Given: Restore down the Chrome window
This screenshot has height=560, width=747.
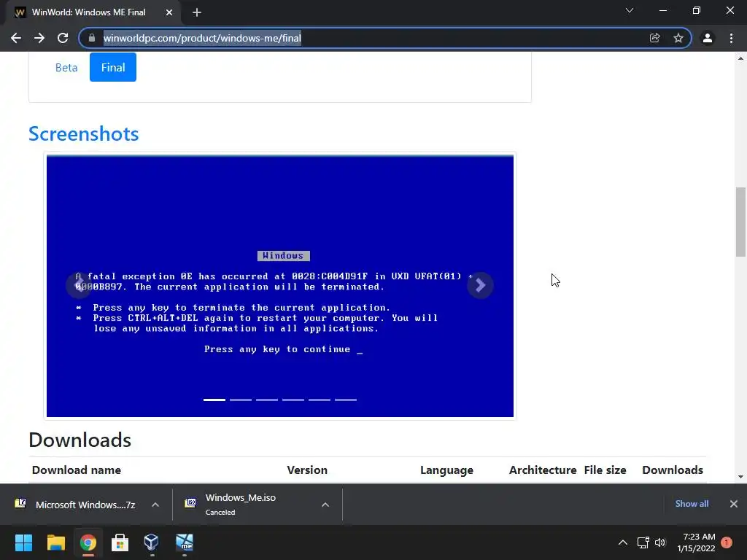Looking at the screenshot, I should point(697,10).
